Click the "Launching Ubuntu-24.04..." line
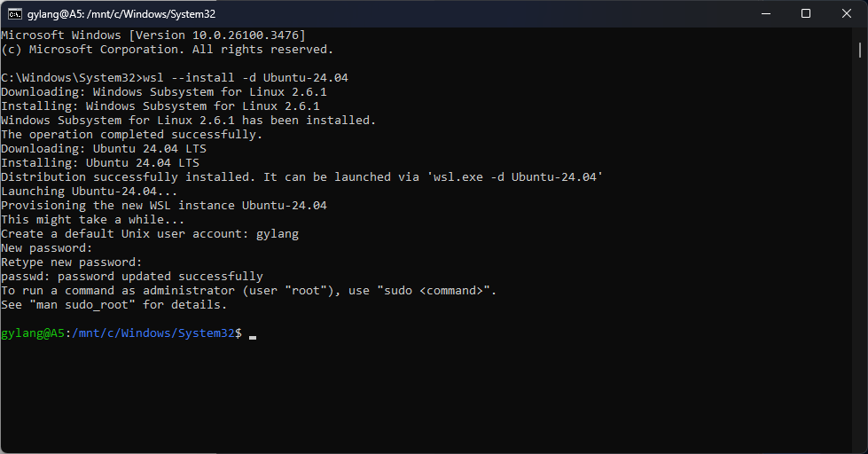The width and height of the screenshot is (868, 454). point(89,192)
